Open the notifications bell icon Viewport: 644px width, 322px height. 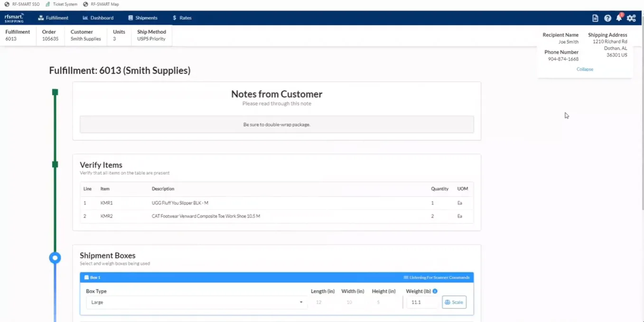tap(619, 18)
